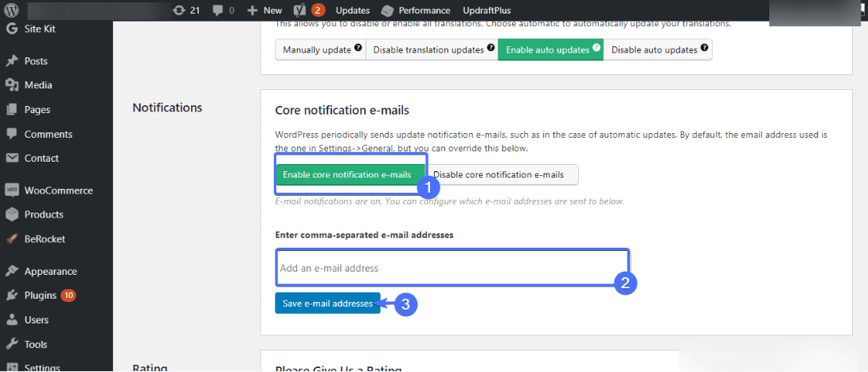Click the WooCommerce logo icon

coord(11,190)
